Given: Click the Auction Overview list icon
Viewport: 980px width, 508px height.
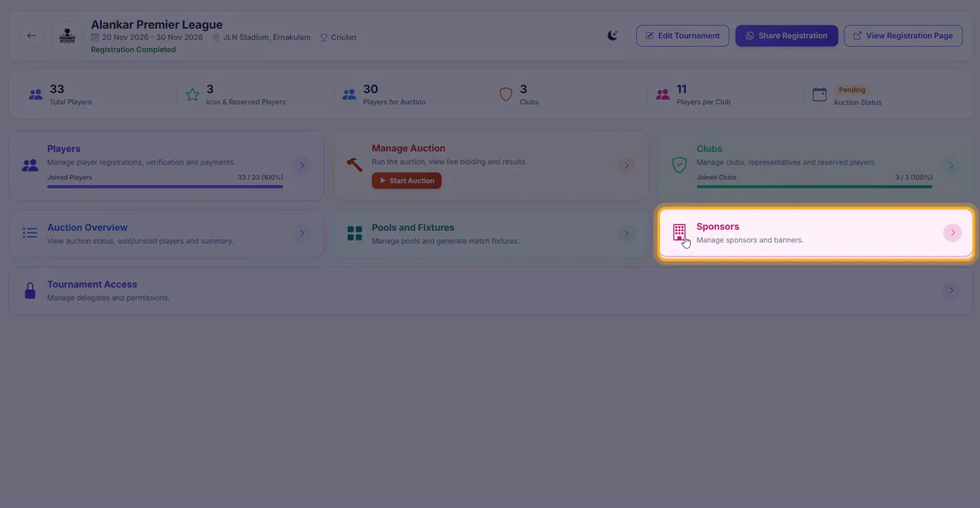Looking at the screenshot, I should pos(30,233).
